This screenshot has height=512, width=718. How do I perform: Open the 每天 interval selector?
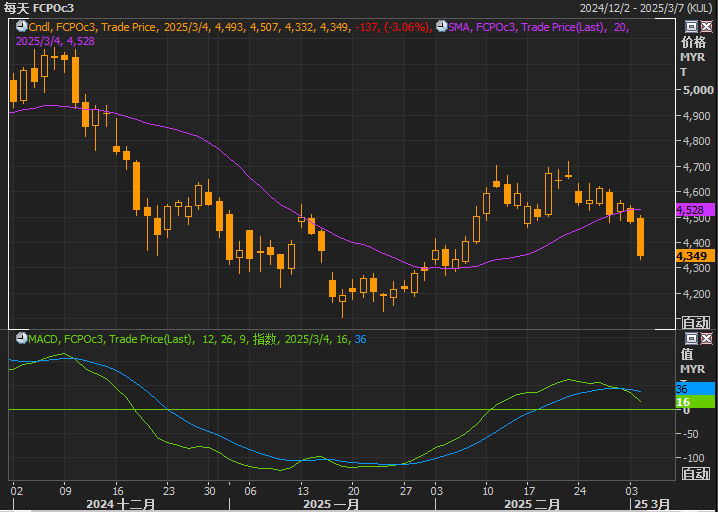click(x=16, y=8)
